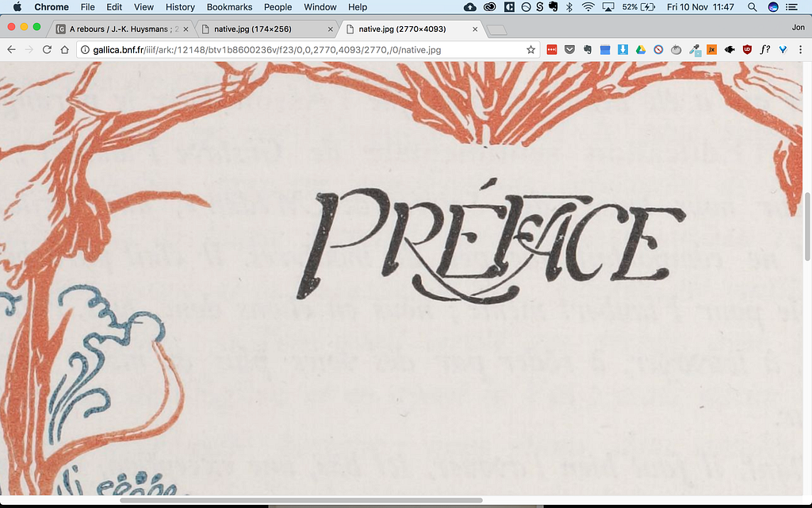This screenshot has width=812, height=508.
Task: Close the native.jpg (174×256) tab
Action: (331, 29)
